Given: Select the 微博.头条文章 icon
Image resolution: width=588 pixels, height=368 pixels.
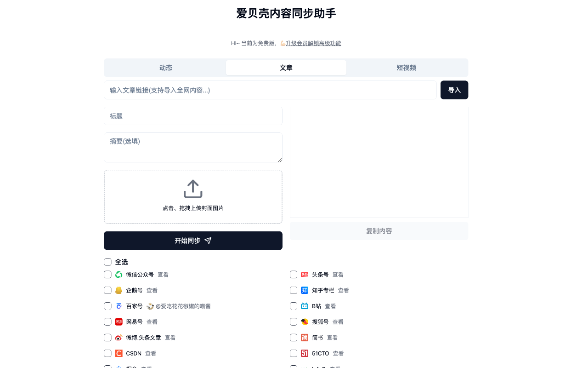Looking at the screenshot, I should [x=119, y=337].
